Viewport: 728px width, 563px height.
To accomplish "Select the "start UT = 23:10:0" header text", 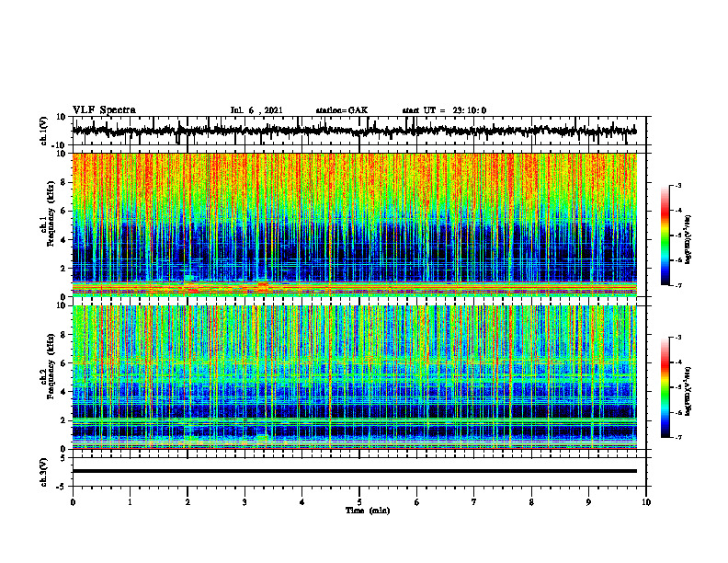I will pos(444,110).
